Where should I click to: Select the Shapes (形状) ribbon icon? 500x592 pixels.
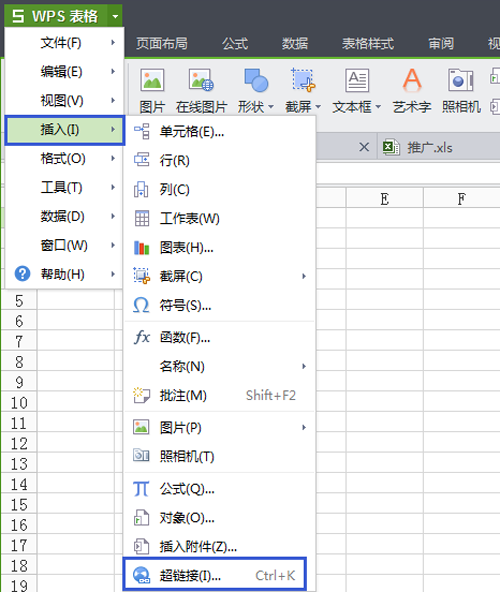(x=256, y=80)
